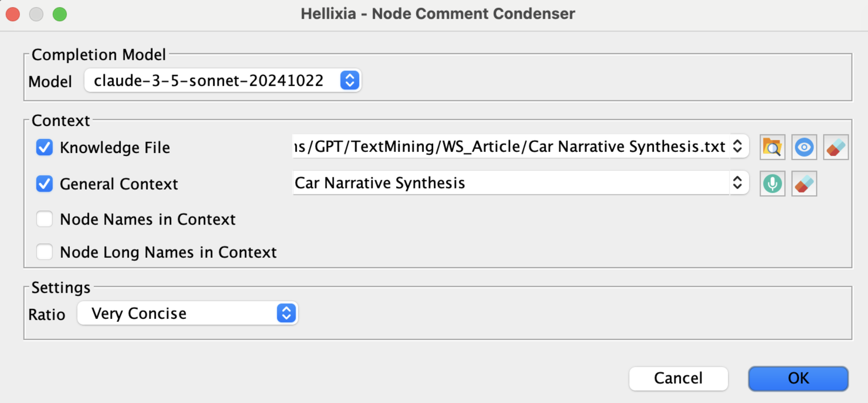Expand Knowledge File path history arrows

737,146
